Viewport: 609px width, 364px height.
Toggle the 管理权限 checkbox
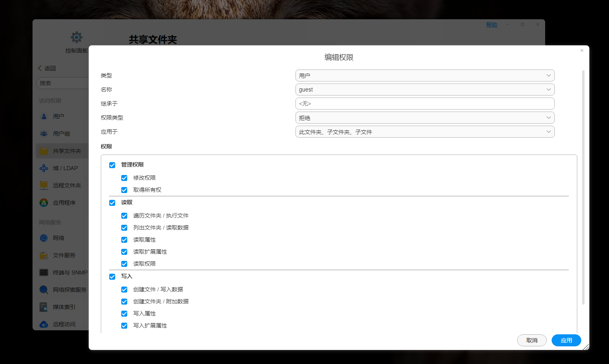[x=112, y=165]
